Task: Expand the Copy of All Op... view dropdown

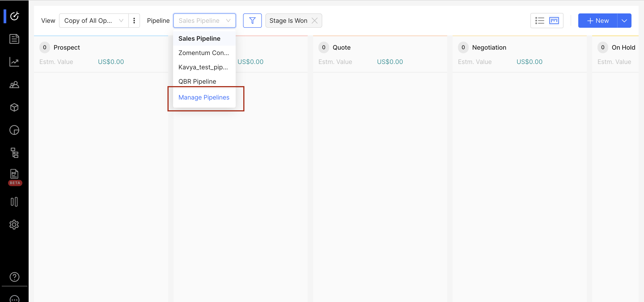Action: click(94, 21)
